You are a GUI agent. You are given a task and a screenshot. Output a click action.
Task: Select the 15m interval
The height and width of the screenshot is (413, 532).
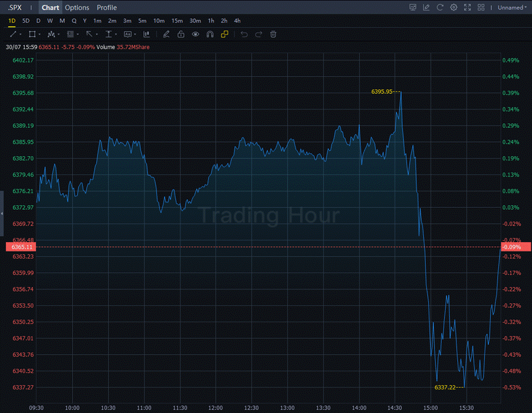click(177, 21)
